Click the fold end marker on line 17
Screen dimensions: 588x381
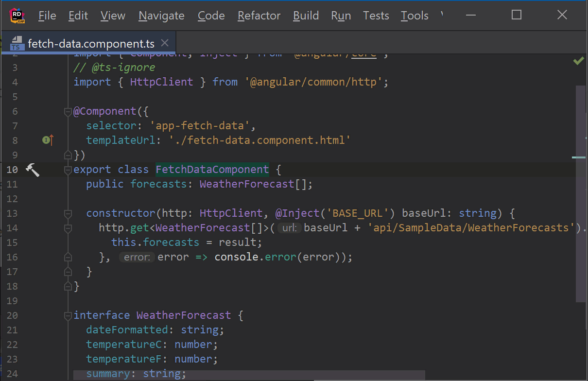[68, 272]
